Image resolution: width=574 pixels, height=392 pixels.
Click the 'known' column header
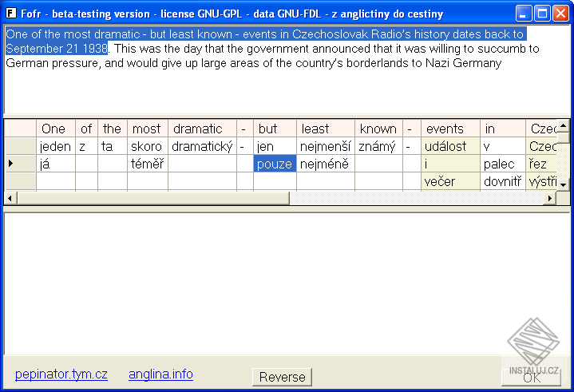click(x=378, y=129)
